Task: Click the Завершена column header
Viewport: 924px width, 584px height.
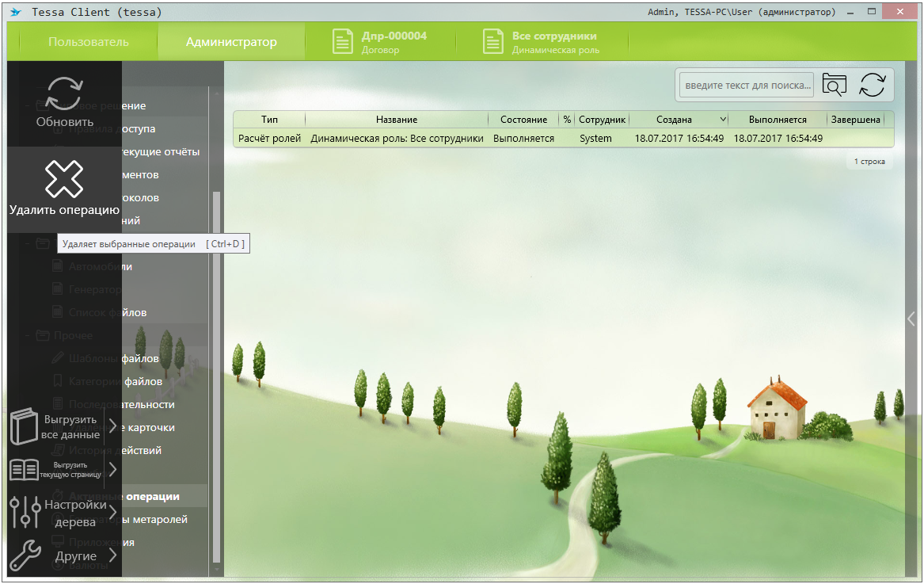Action: pos(856,119)
